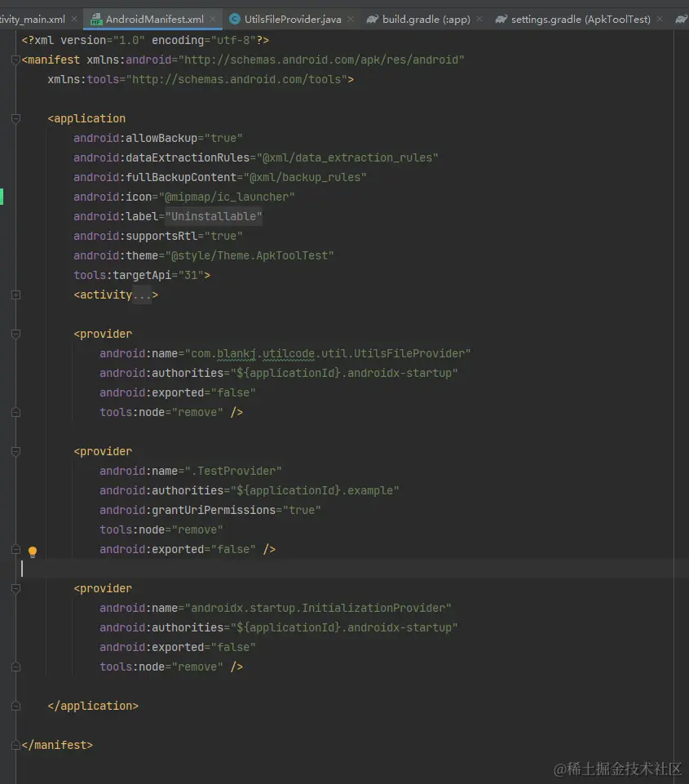
Task: Click the yellow intention lightbulb icon
Action: (x=33, y=551)
